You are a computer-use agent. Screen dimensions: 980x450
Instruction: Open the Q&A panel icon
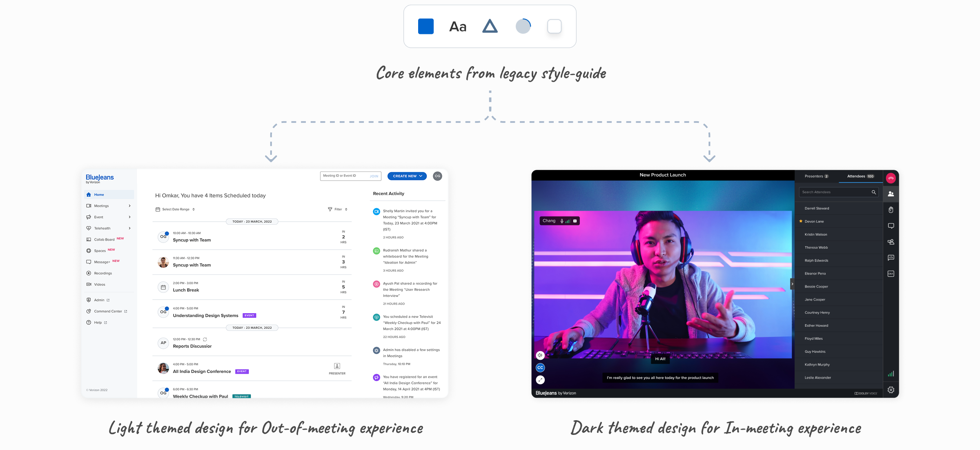click(x=891, y=274)
